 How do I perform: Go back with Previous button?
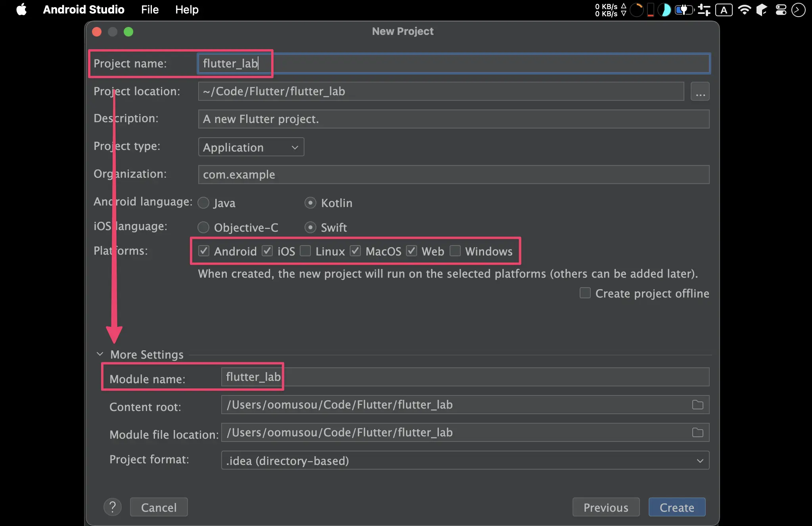point(606,507)
